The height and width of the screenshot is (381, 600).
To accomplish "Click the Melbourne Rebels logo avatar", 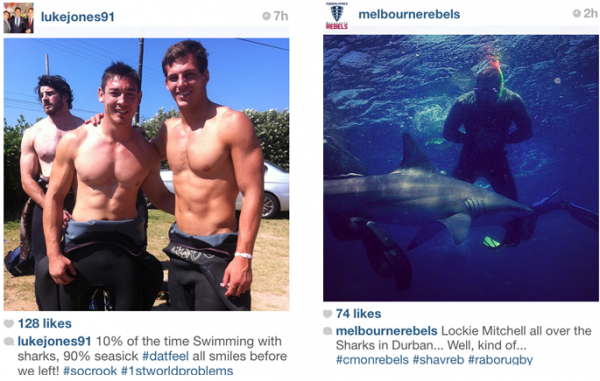I will point(337,16).
